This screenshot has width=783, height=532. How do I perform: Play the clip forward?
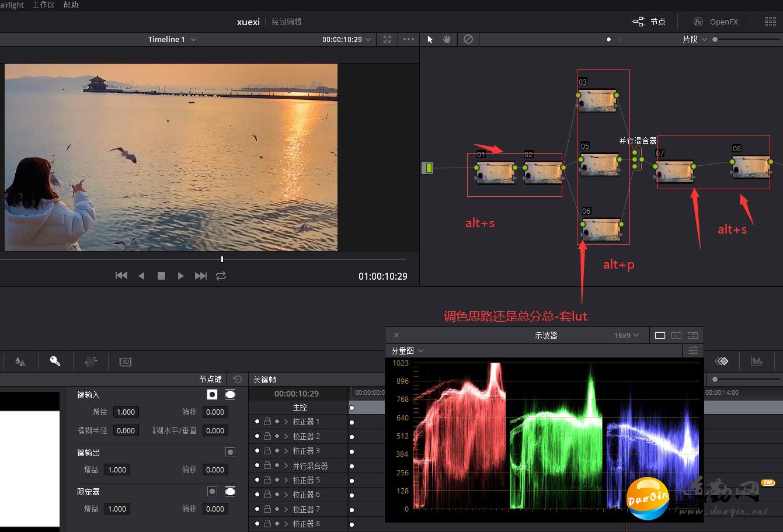click(x=181, y=276)
